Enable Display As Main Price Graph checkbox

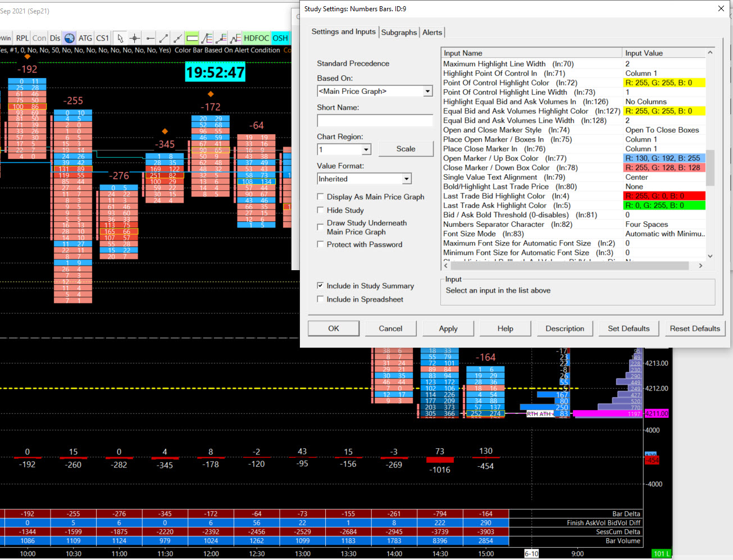click(321, 197)
